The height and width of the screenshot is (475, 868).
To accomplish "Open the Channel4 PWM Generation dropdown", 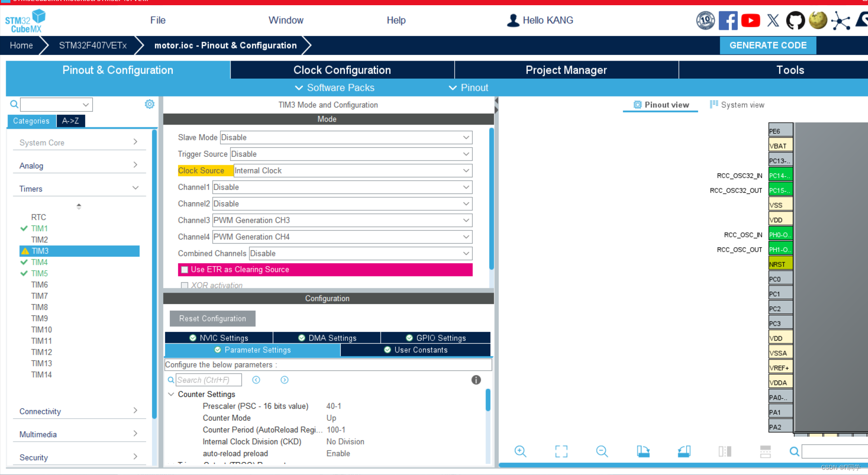I will 342,237.
